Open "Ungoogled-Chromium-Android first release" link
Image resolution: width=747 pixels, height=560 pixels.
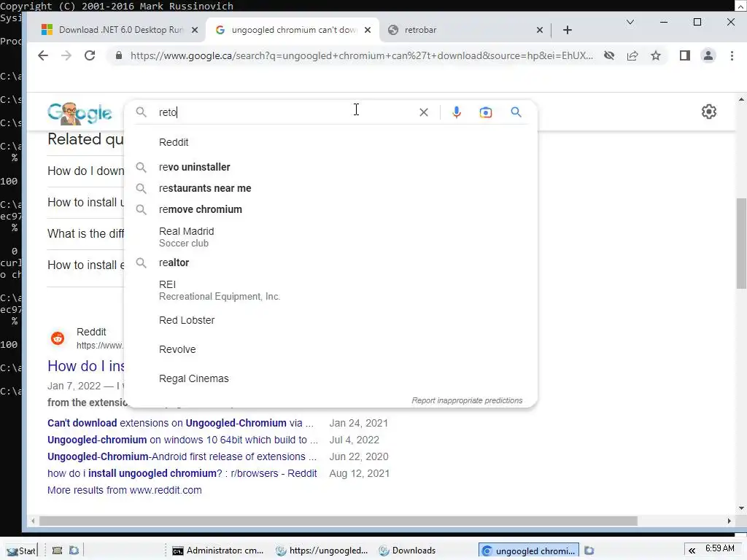(x=182, y=456)
